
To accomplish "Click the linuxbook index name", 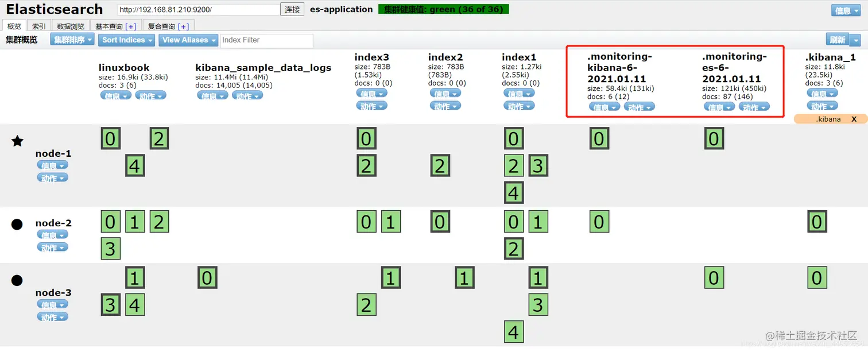I will pos(124,68).
